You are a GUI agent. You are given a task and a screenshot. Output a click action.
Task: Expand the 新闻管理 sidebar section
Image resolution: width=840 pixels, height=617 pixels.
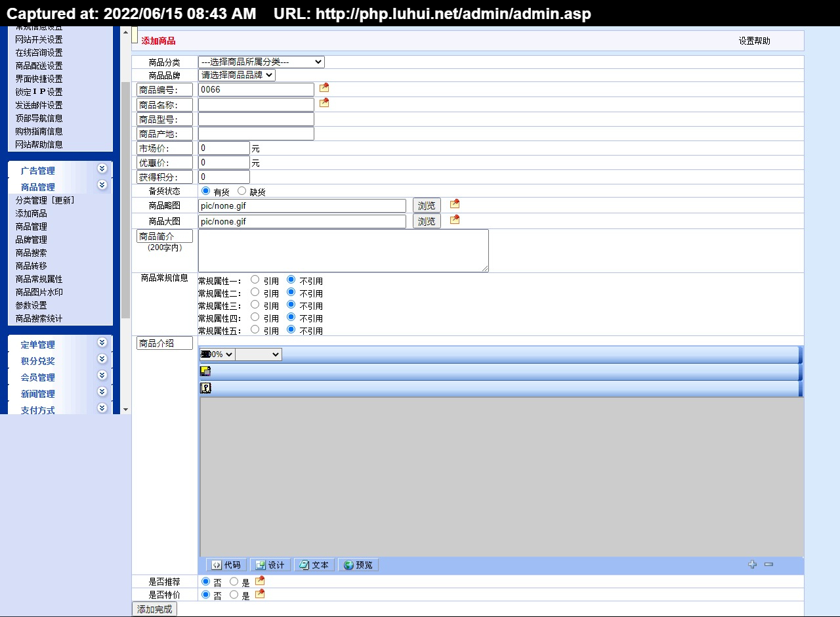point(102,392)
